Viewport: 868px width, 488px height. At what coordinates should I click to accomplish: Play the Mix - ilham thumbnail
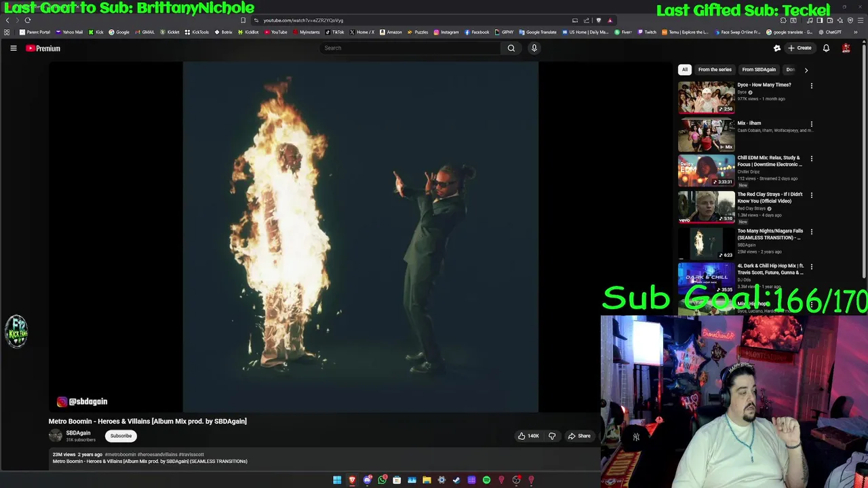pos(706,135)
